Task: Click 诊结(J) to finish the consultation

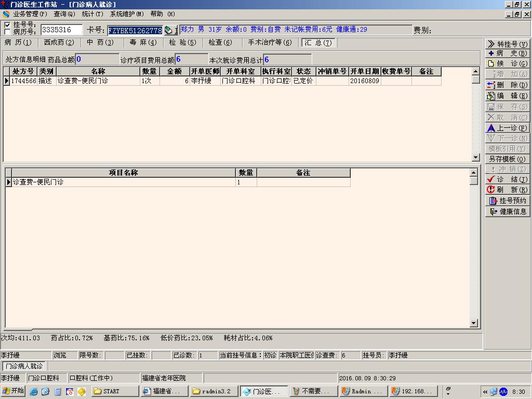Action: coord(507,179)
